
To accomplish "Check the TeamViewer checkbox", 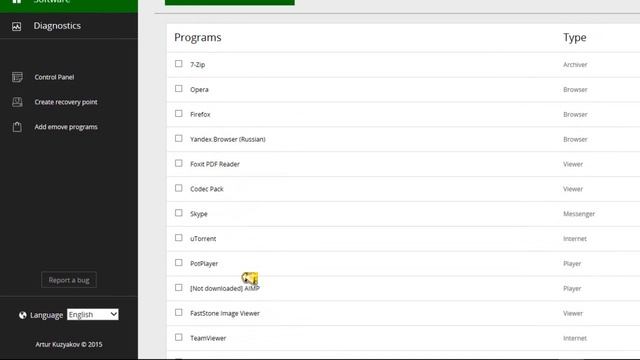I will 179,337.
